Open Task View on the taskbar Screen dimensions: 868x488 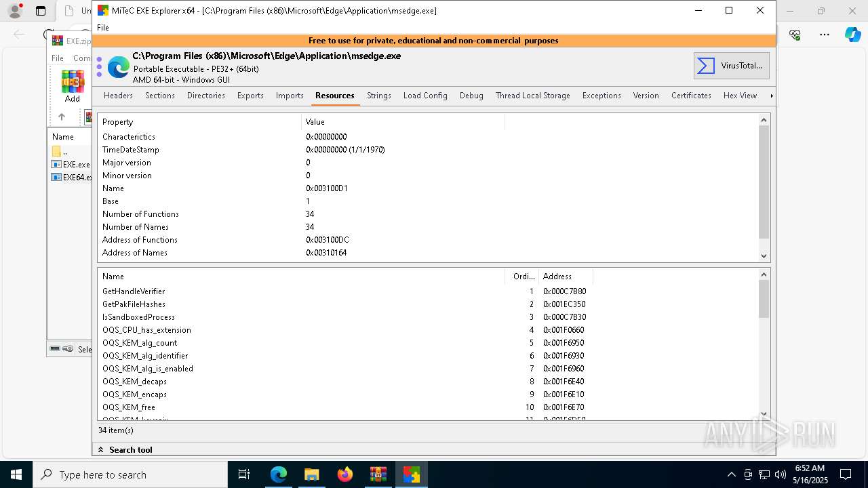tap(244, 474)
